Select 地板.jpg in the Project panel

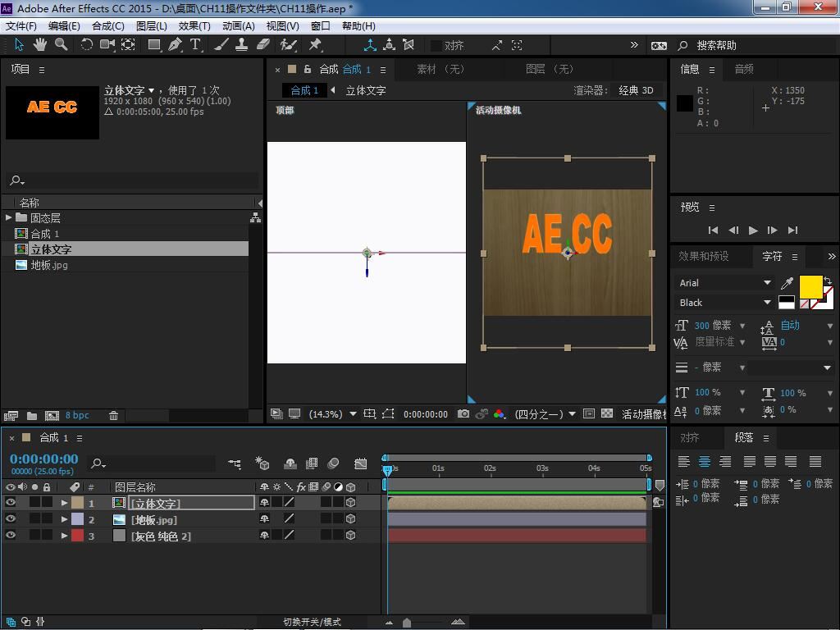pos(48,265)
